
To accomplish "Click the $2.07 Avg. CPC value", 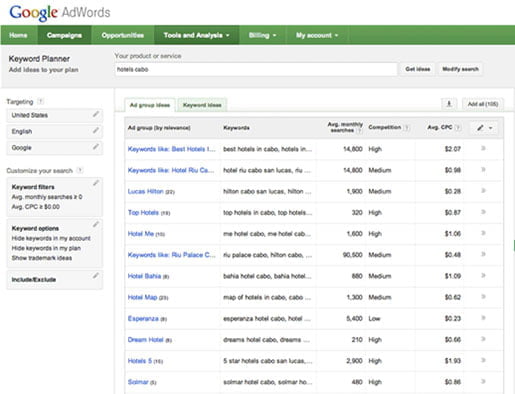I will click(x=453, y=149).
